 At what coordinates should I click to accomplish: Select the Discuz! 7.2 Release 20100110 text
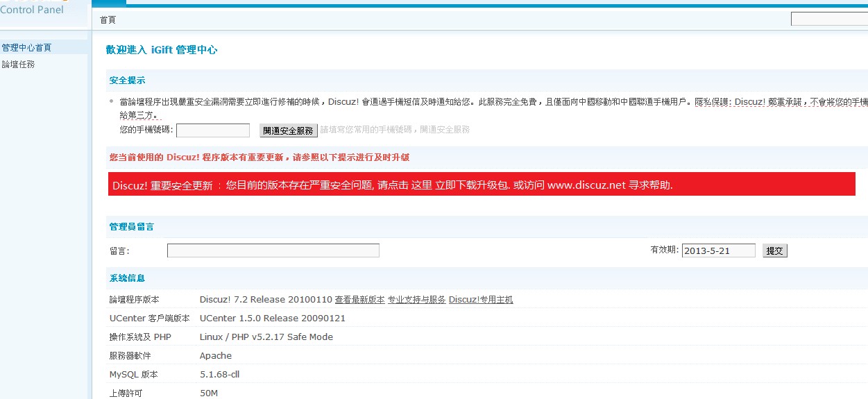pos(266,300)
